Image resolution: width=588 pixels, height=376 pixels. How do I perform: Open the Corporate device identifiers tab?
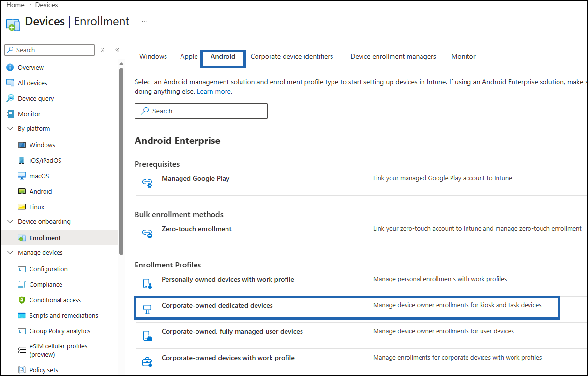coord(292,56)
